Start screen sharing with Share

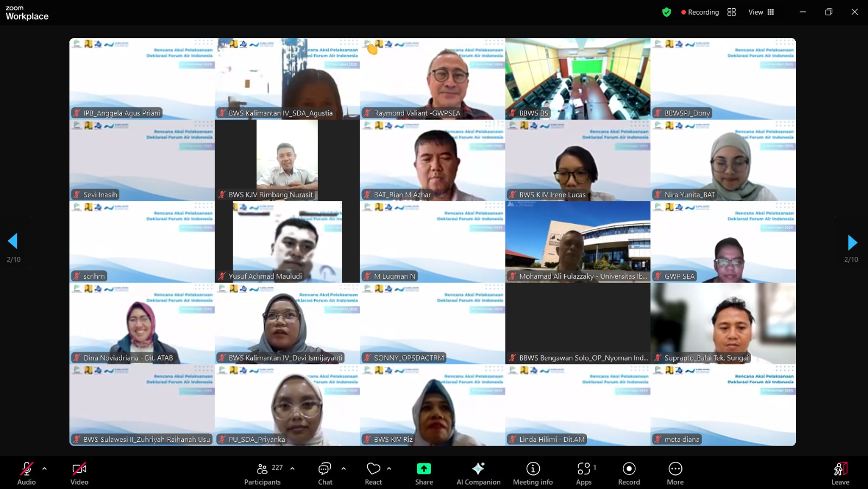[424, 473]
